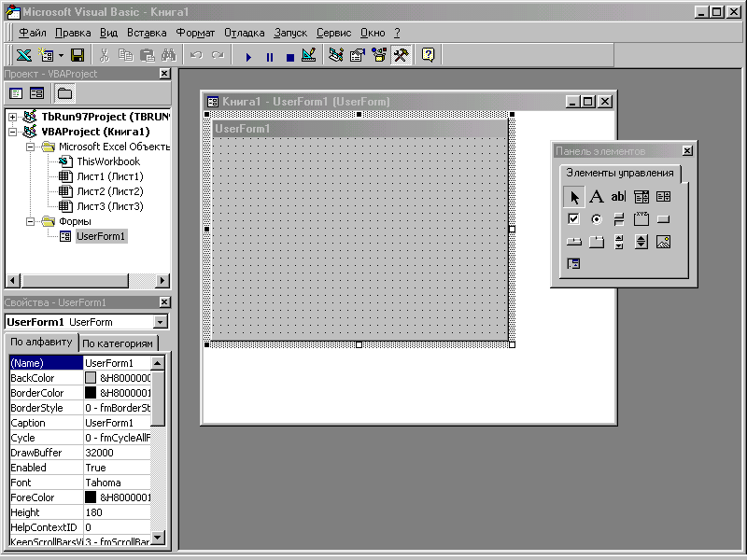Click the View Code icon in Project panel
The height and width of the screenshot is (560, 747).
16,93
